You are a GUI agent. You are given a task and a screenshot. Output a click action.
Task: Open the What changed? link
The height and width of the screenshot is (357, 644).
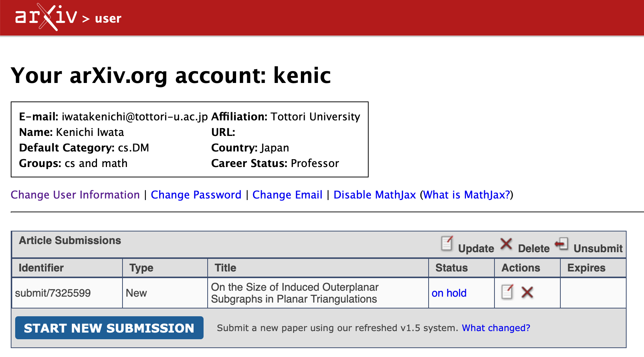496,328
